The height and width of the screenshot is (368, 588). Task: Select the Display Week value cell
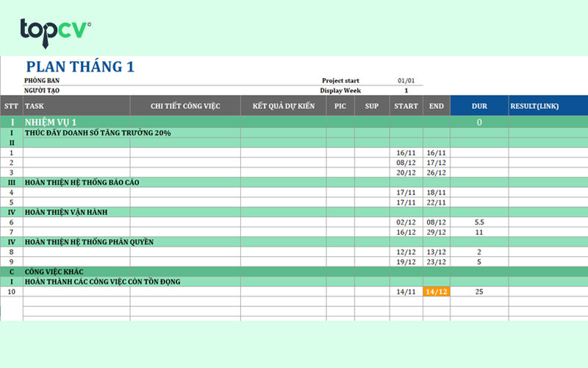(406, 91)
